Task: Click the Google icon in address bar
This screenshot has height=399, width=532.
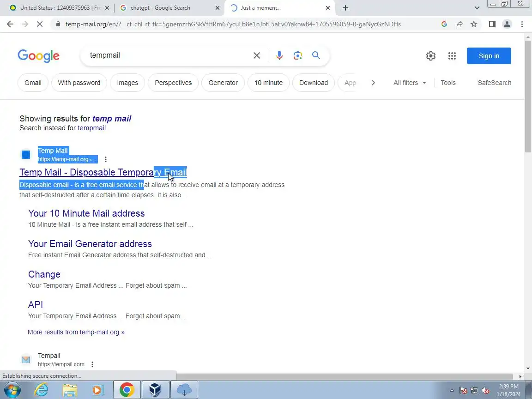Action: 444,24
